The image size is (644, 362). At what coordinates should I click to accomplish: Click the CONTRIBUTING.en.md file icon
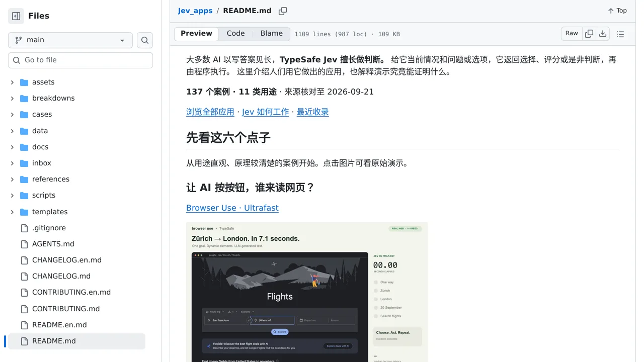tap(24, 292)
